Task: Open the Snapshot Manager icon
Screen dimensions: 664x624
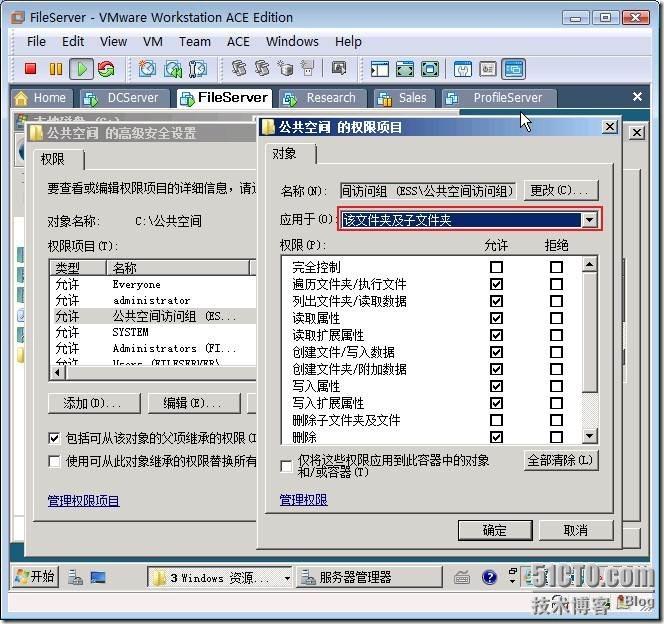Action: pos(197,69)
